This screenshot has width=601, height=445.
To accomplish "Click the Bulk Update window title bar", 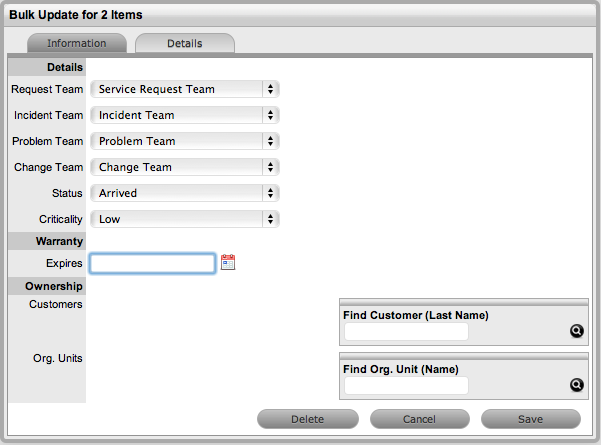I will 300,14.
